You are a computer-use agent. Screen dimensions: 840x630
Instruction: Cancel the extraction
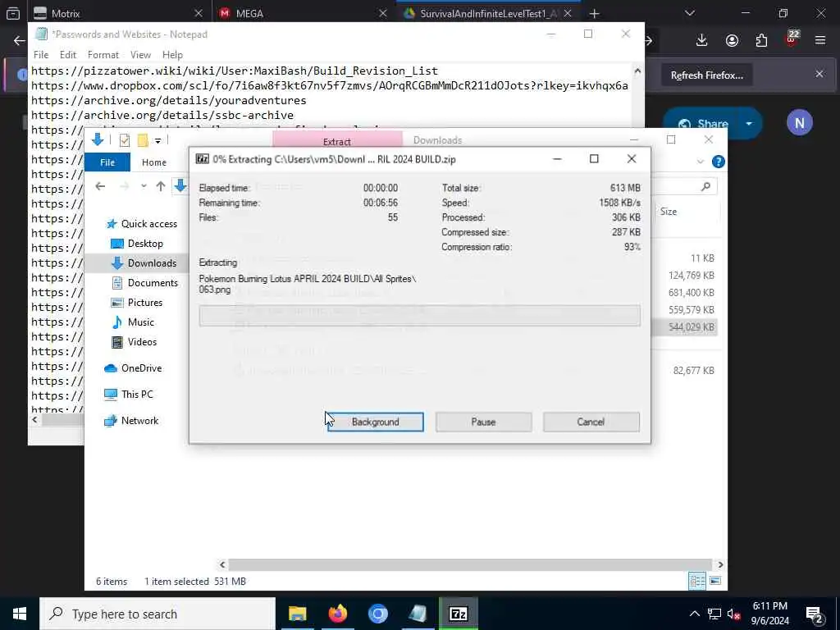point(591,422)
